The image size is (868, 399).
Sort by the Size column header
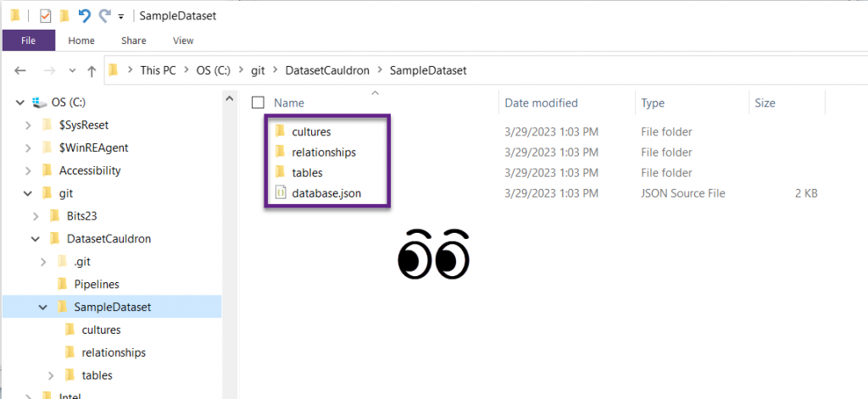coord(765,103)
